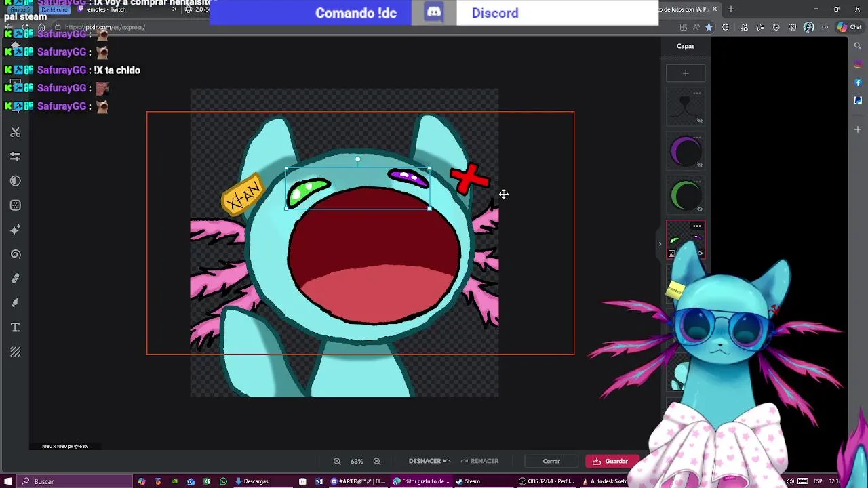The image size is (868, 488).
Task: Open the Copilot Chat button
Action: point(849,27)
